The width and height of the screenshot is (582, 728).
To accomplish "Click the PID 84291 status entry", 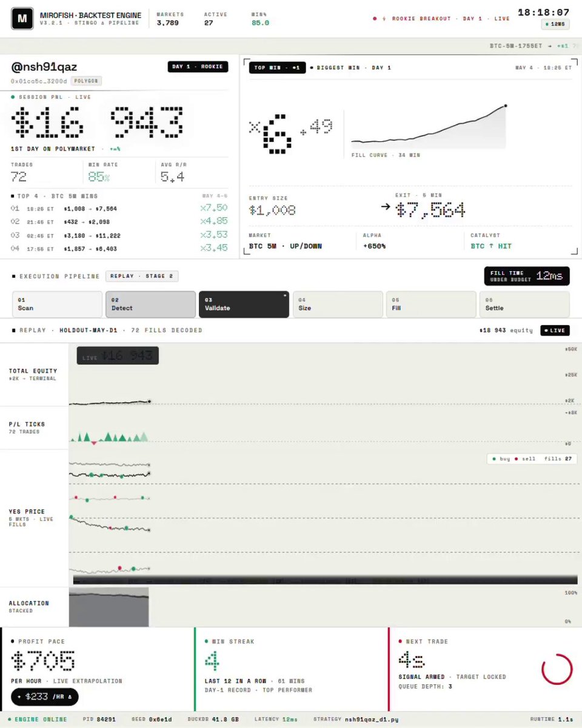I will 101,719.
